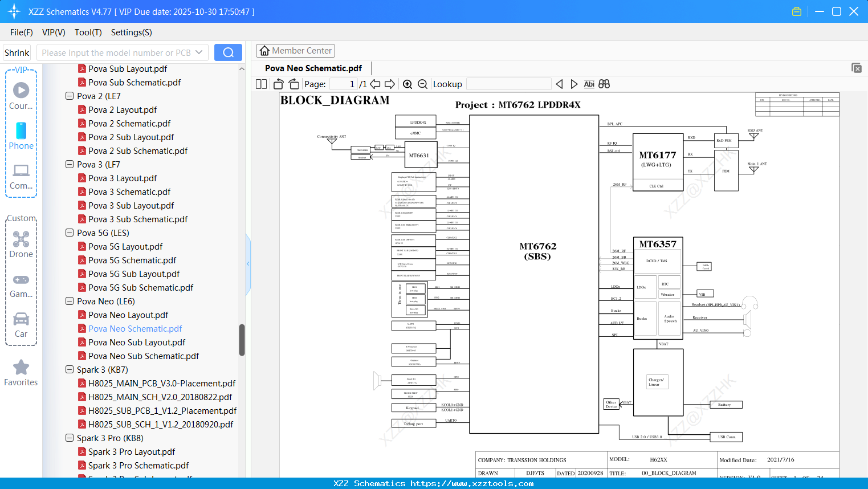Select the Pova Neo Schematic.pdf tab
Image resolution: width=868 pixels, height=489 pixels.
312,68
